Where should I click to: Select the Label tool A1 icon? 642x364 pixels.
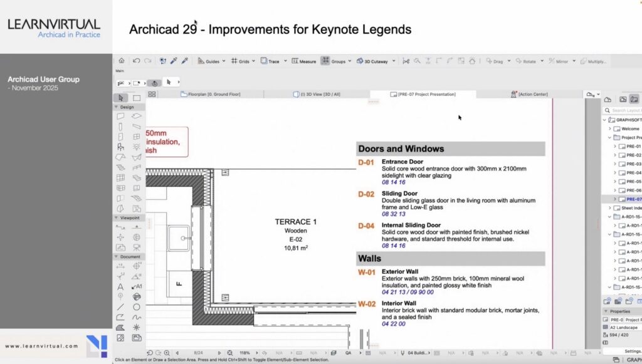pos(137,287)
